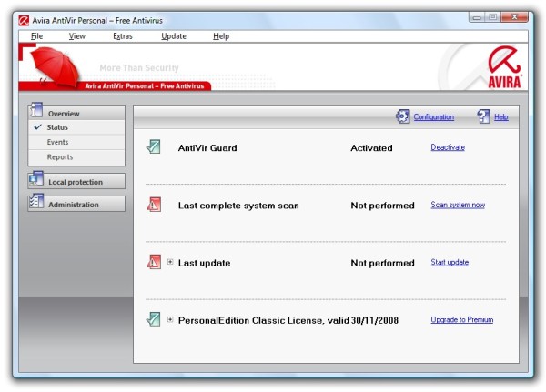Expand the Last update details
Viewport: 546px width, 392px height.
click(x=170, y=263)
